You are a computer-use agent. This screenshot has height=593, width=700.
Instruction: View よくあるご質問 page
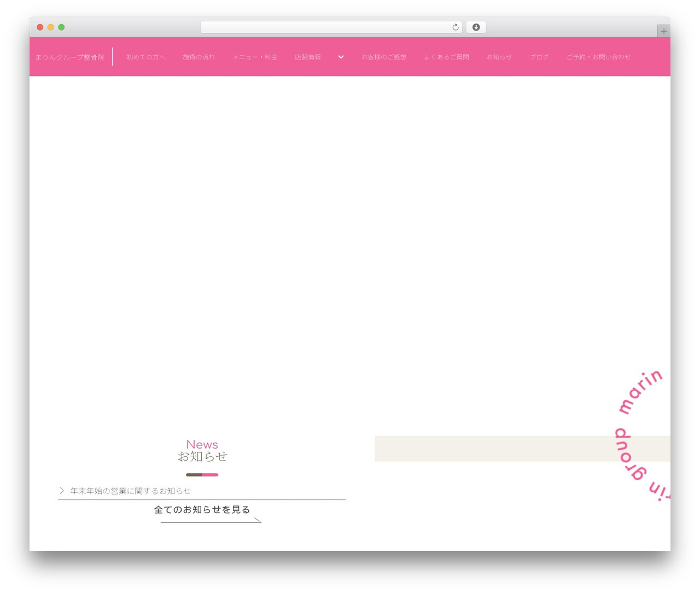[446, 57]
